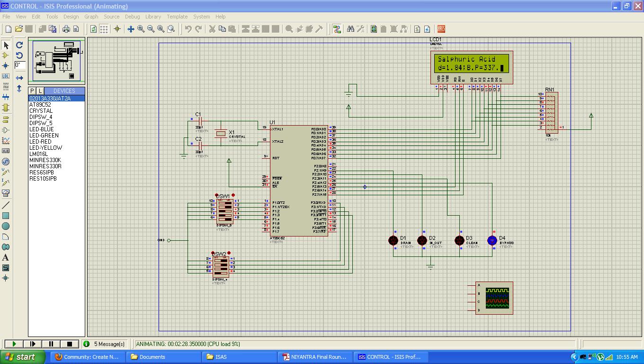Click the Rotate Clockwise icon

click(19, 45)
